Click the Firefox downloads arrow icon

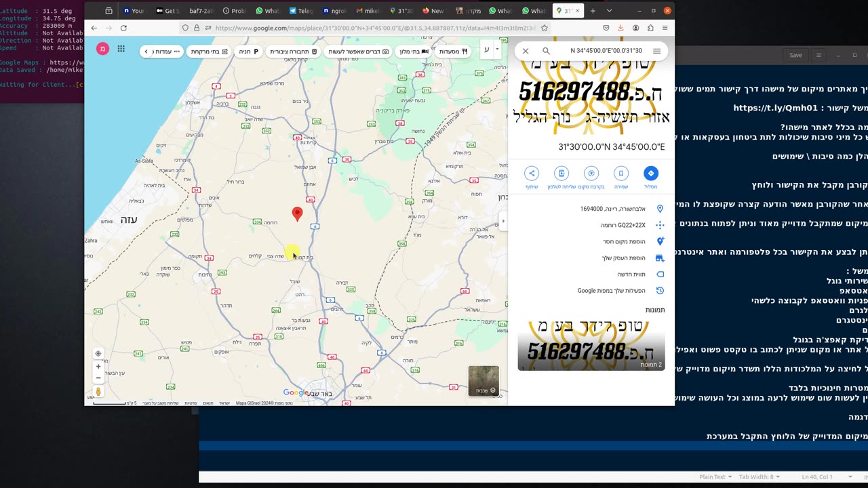pos(620,28)
